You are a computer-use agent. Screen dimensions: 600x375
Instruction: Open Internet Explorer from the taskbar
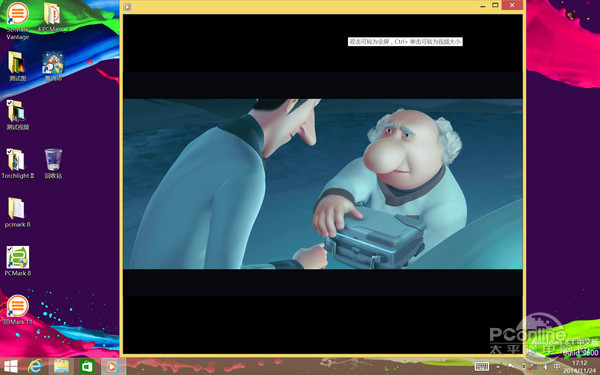click(35, 367)
